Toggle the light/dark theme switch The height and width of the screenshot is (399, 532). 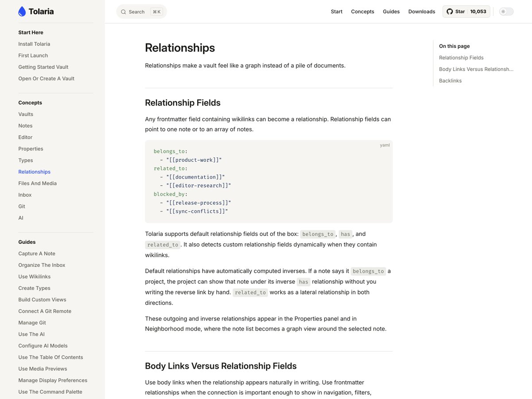pos(506,12)
